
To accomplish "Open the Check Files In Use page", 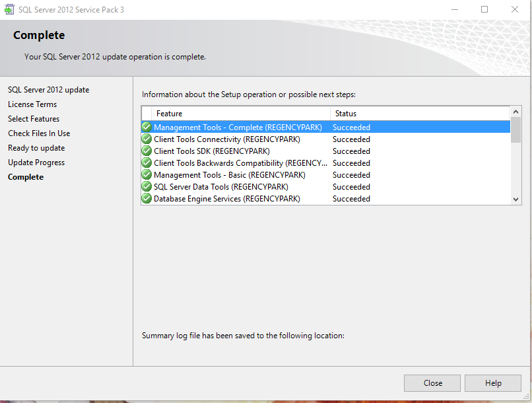I will (x=38, y=133).
